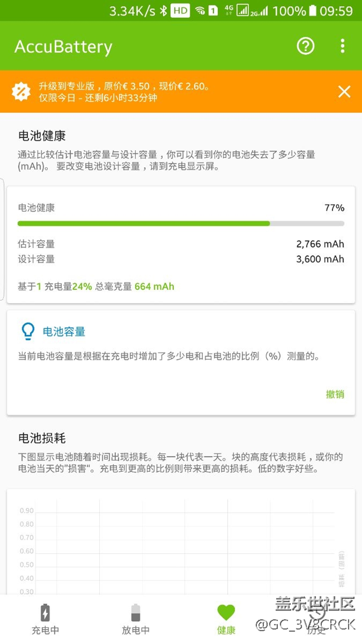362x644 pixels.
Task: Switch to the 放电中 tab
Action: (135, 631)
